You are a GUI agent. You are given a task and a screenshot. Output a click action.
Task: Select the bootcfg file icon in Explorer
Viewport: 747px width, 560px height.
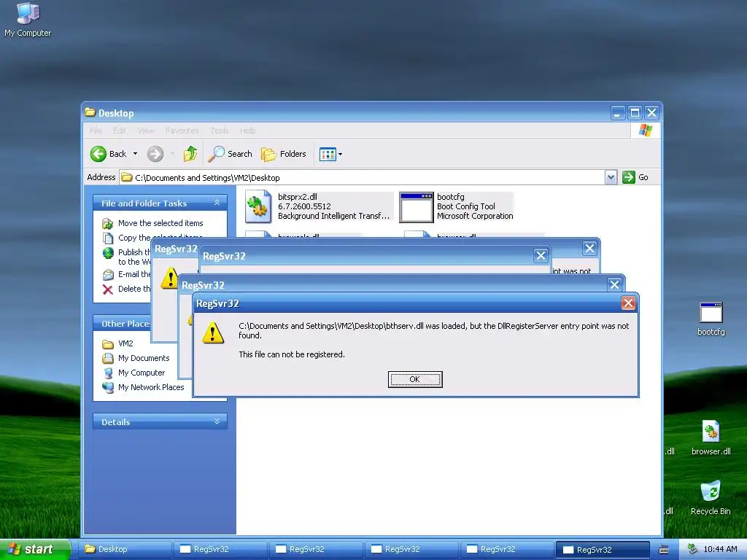pyautogui.click(x=416, y=207)
